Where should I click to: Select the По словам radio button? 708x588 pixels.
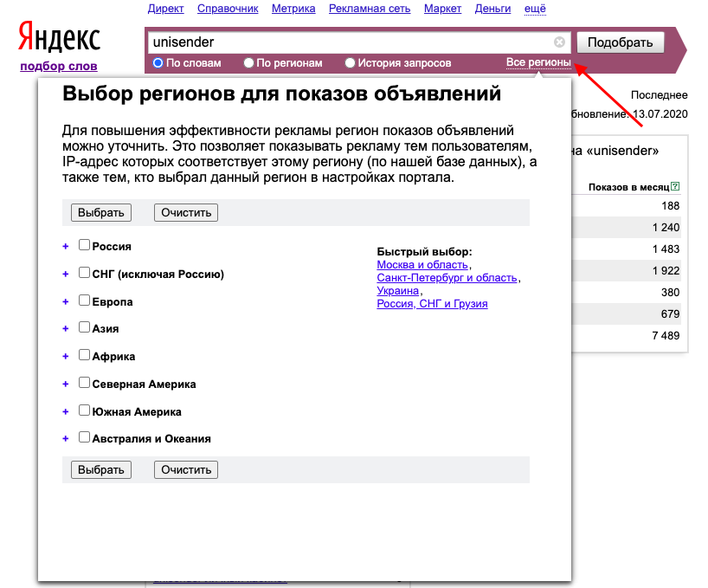(158, 62)
